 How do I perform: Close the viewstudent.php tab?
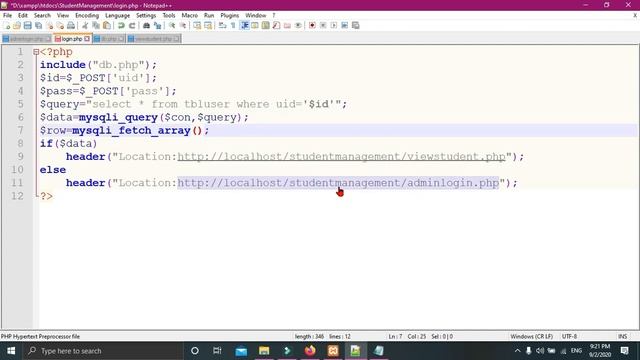[176, 39]
